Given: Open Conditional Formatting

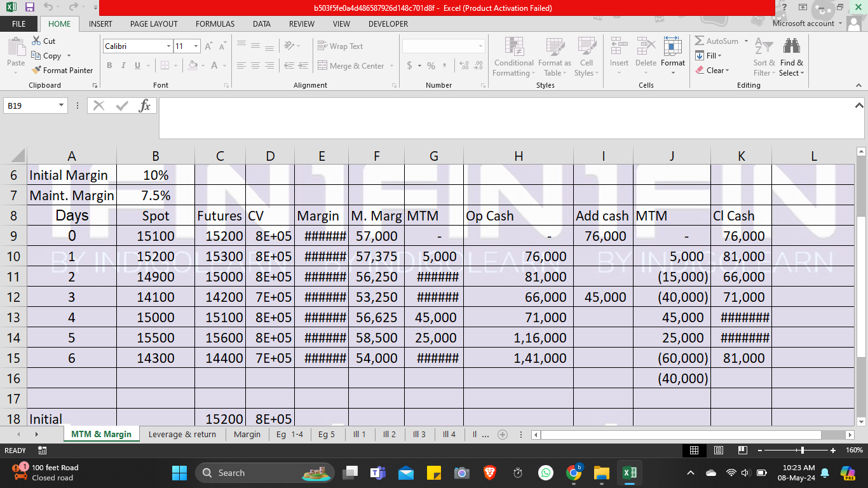Looking at the screenshot, I should click(x=513, y=56).
